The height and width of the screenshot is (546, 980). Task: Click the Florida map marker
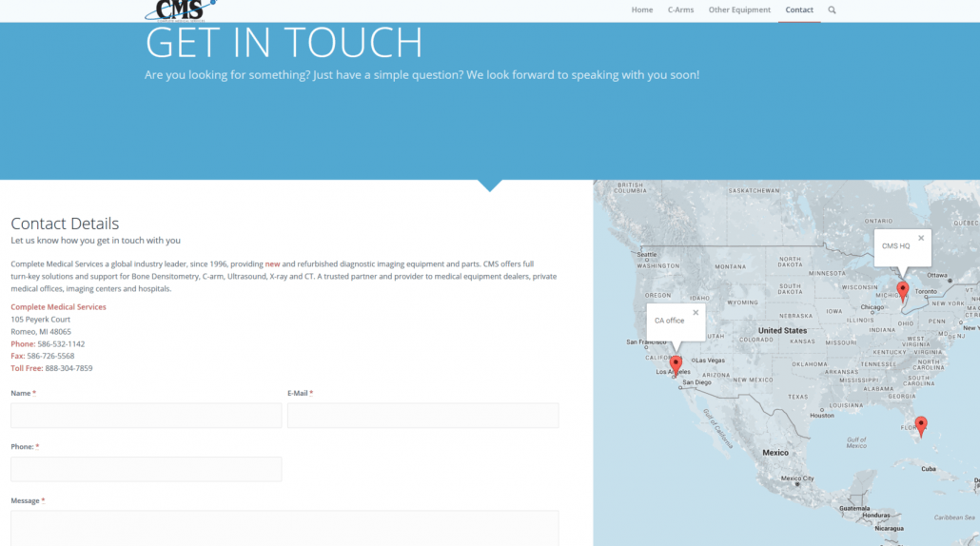(x=920, y=425)
